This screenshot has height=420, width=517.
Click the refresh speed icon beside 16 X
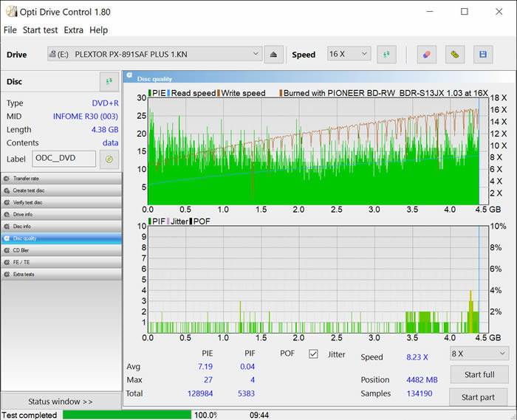386,54
